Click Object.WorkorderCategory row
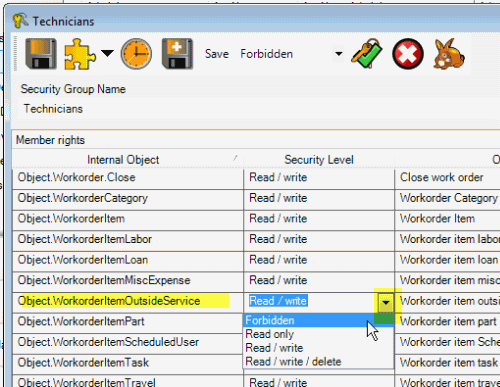This screenshot has width=500, height=387. [128, 198]
